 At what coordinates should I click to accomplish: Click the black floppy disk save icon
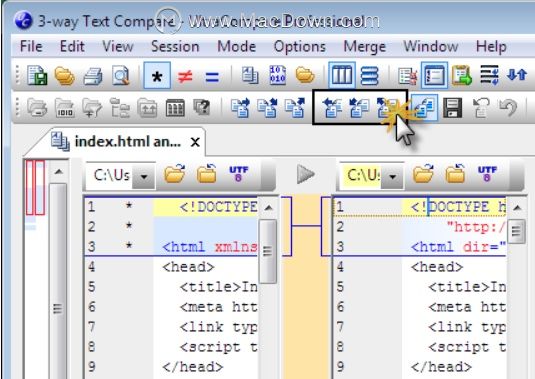452,108
